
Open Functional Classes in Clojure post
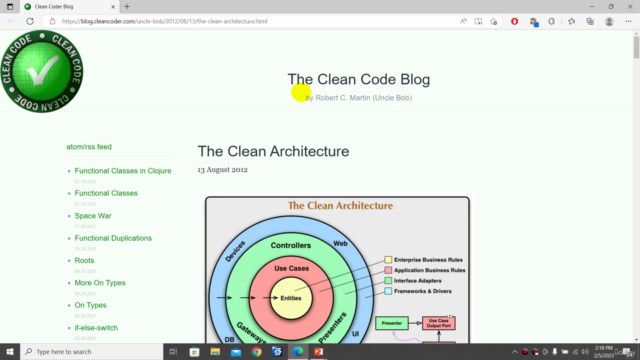(x=123, y=171)
